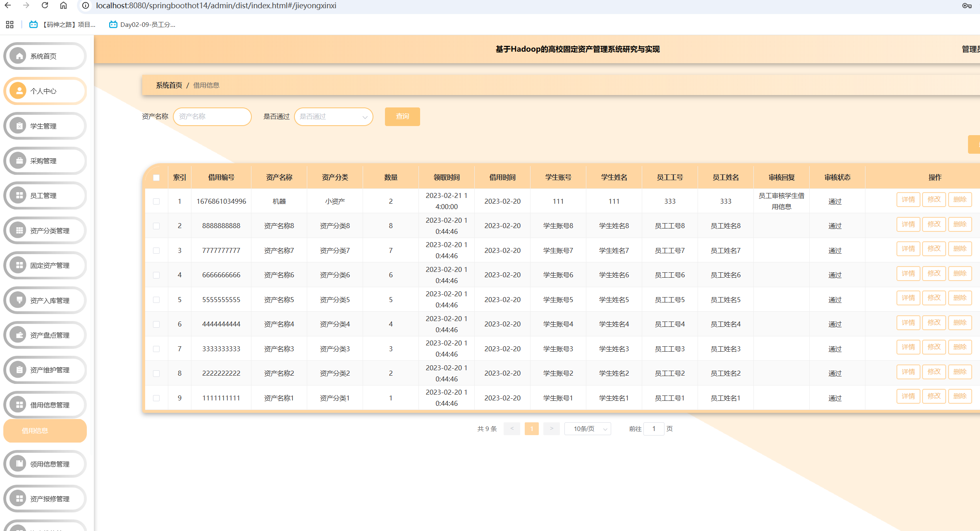Check the row with 借用编号 4444444444
980x531 pixels.
(x=156, y=324)
